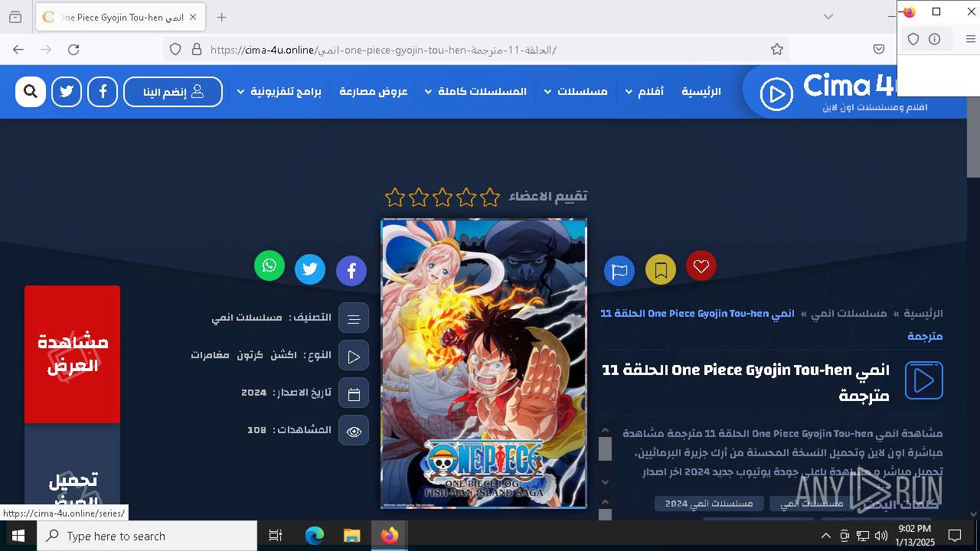Click the tracking protection shield icon
Screen dimensions: 980x551
[175, 50]
